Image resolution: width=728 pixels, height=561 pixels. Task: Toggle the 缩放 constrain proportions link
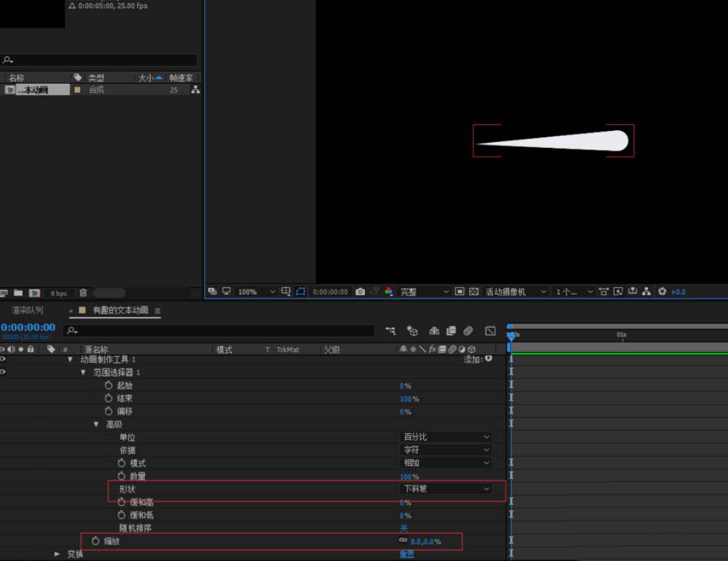click(x=403, y=541)
